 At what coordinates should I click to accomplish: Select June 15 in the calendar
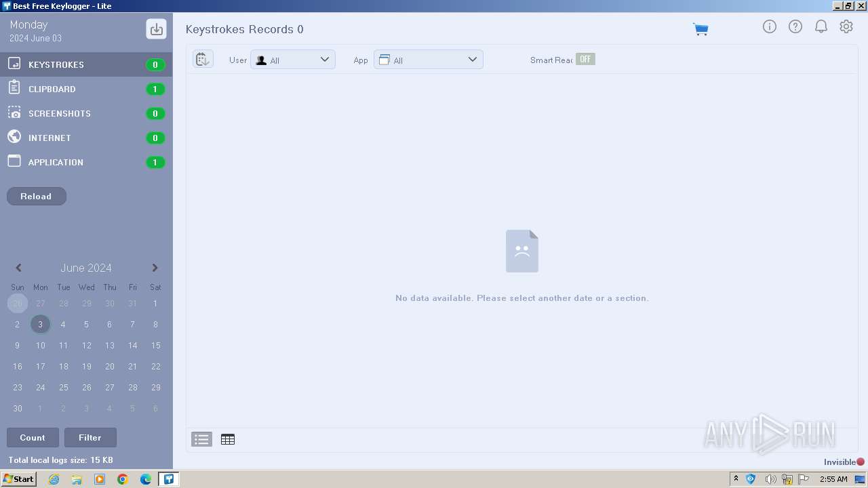click(155, 345)
